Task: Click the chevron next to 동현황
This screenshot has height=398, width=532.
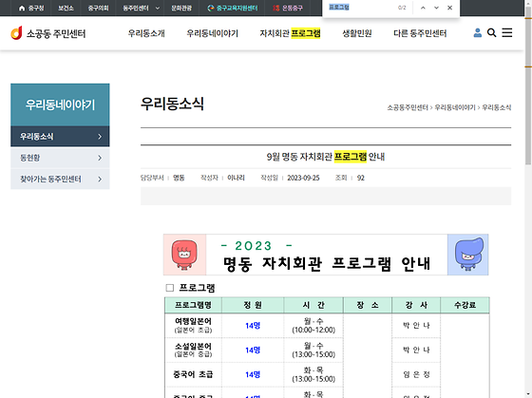Action: [100, 158]
